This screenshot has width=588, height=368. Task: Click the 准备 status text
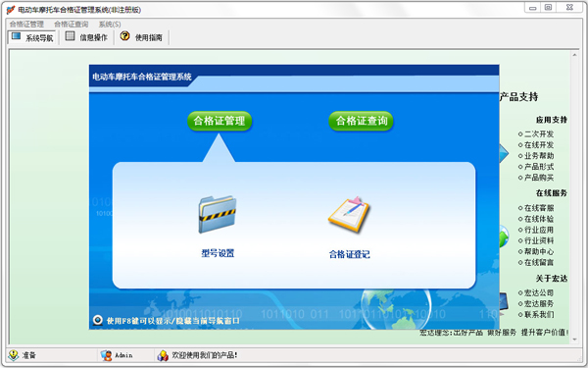point(28,355)
